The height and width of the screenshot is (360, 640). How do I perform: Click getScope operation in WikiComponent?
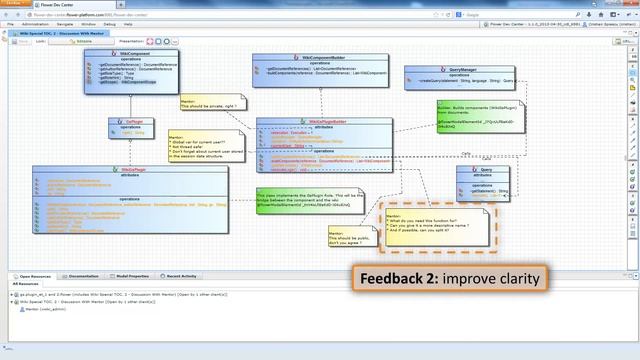coord(127,82)
